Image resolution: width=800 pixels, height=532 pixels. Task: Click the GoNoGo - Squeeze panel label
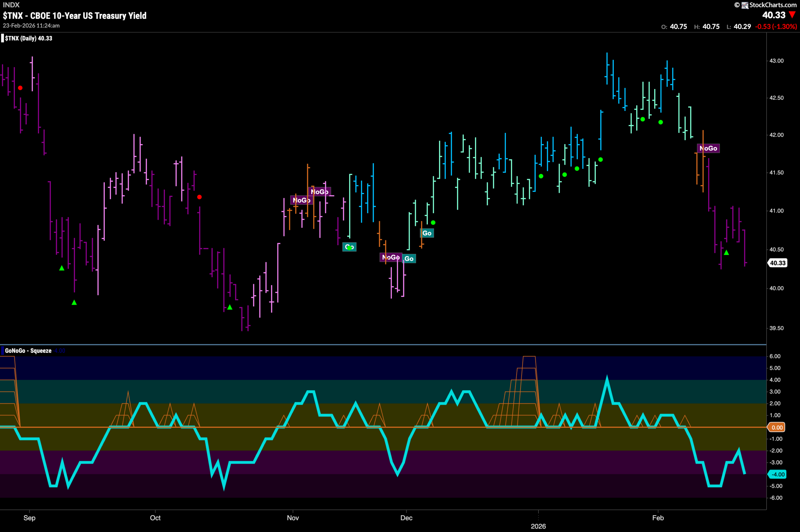pyautogui.click(x=28, y=350)
